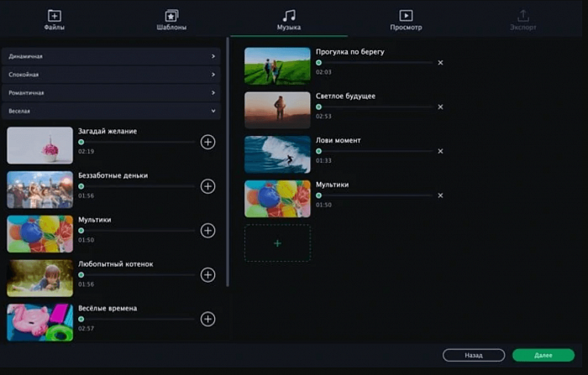Click plus icon next to Любопытный котенок
Screen dimensions: 588x375
(208, 274)
